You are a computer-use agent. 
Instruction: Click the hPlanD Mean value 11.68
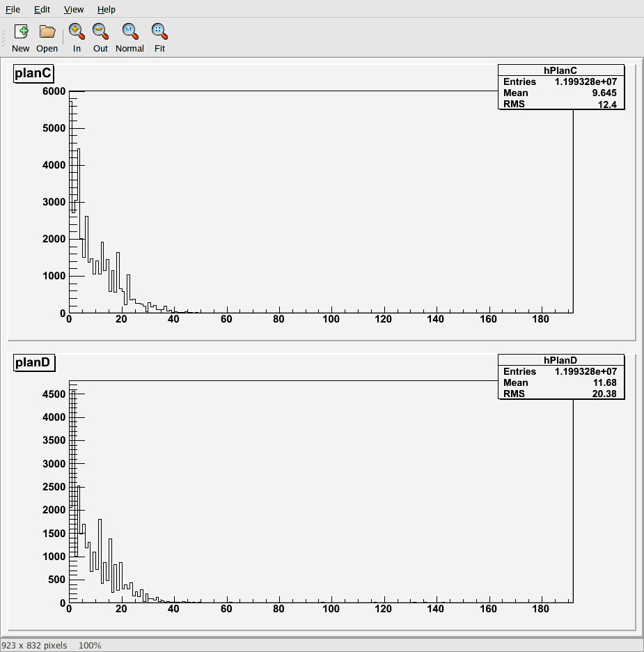(x=604, y=382)
